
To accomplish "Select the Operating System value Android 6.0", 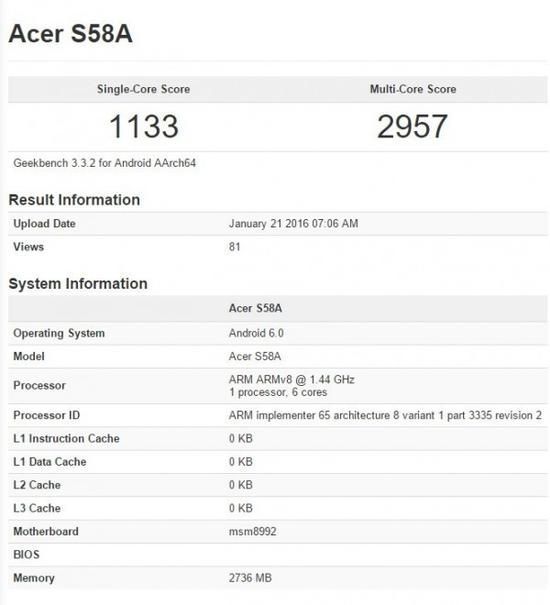I will [x=256, y=333].
